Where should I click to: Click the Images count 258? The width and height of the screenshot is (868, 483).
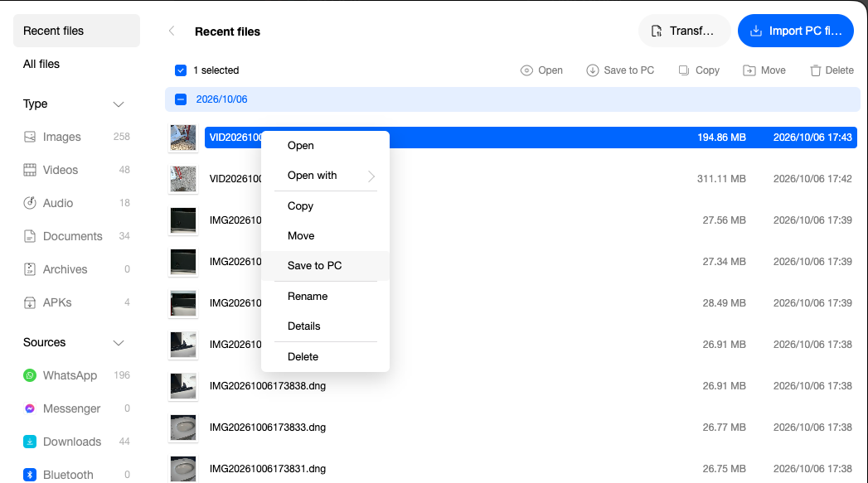click(x=122, y=137)
